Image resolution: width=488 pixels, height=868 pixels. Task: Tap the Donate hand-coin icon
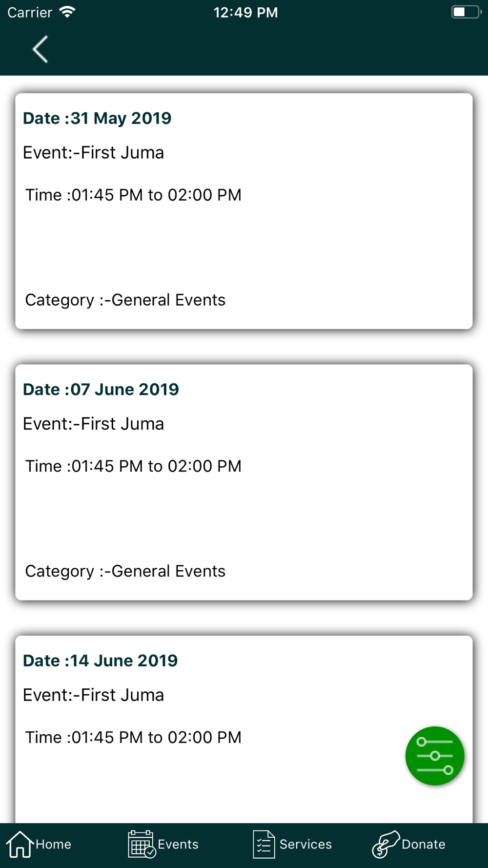(x=386, y=844)
